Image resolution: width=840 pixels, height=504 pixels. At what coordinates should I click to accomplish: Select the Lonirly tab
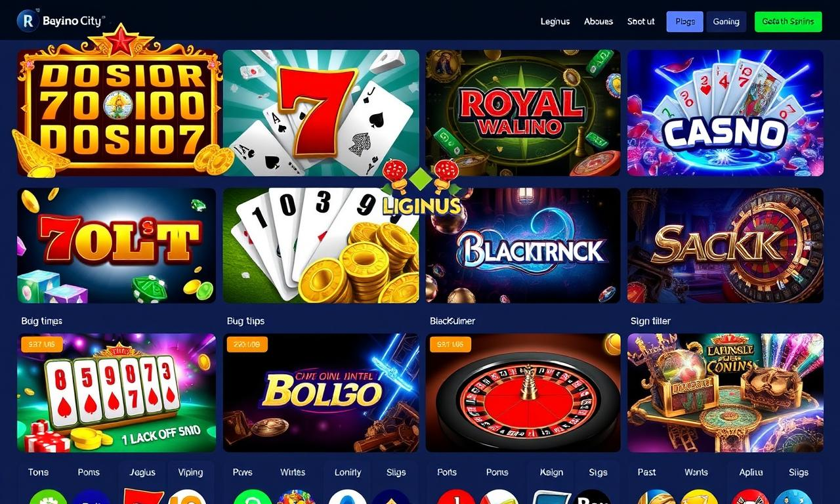coord(348,472)
